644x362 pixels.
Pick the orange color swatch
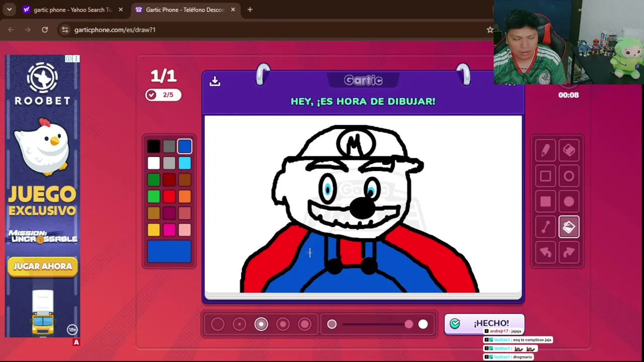point(185,196)
